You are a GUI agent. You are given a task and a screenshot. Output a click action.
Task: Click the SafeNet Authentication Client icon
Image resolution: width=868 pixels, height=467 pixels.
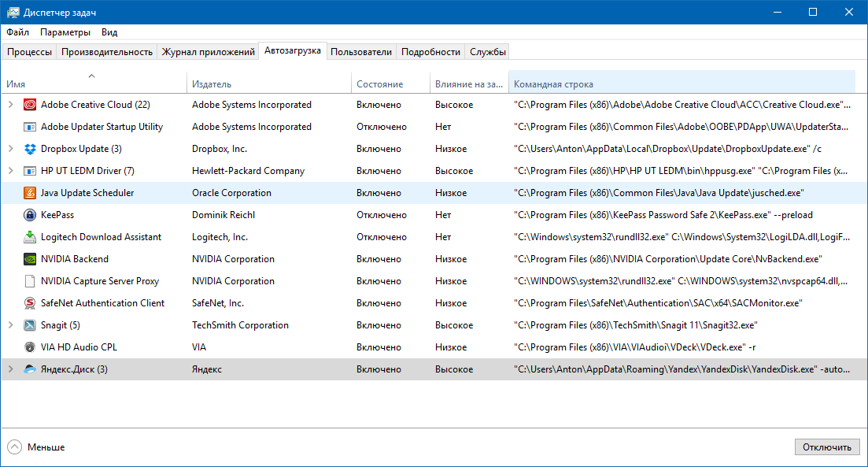tap(30, 303)
